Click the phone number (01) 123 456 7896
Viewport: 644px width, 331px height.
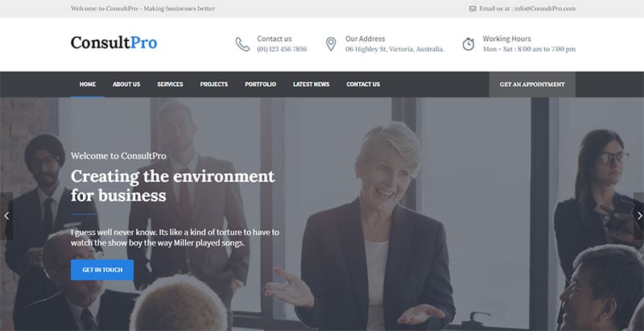pos(282,49)
